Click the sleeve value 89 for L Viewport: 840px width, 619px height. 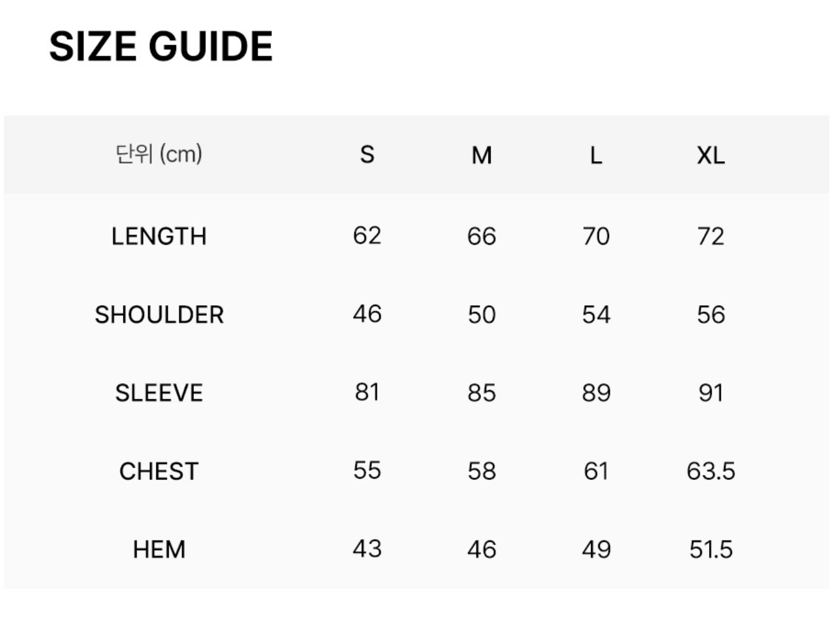click(596, 393)
